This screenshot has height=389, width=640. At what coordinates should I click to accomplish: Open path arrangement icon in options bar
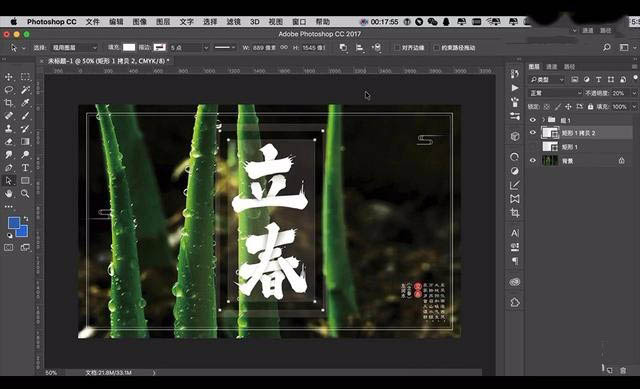pos(377,48)
